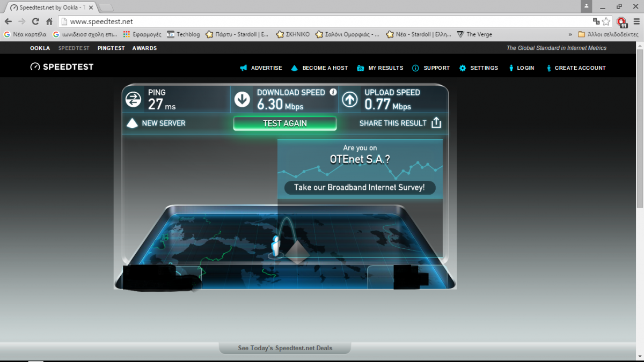The height and width of the screenshot is (362, 644).
Task: Open the ιωνιδειος σχολη bookmark
Action: 85,34
